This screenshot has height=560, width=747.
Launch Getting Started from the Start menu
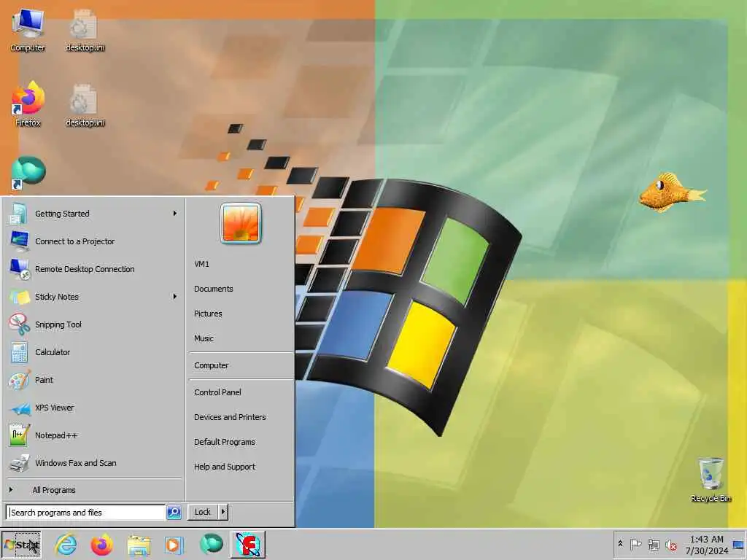(x=94, y=214)
